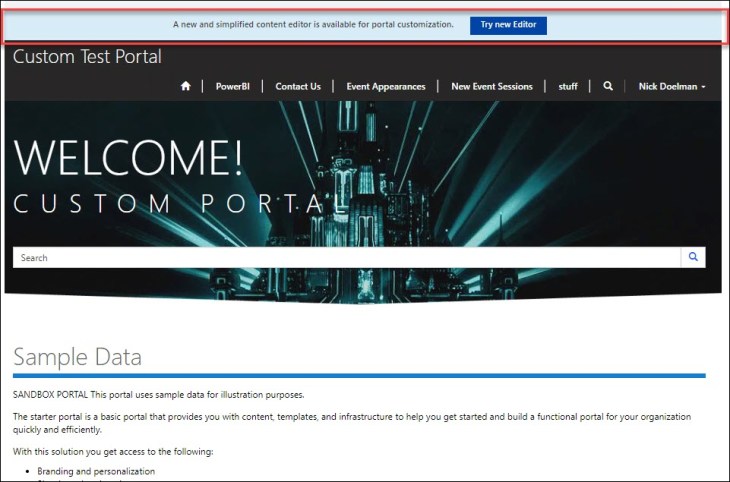Screen dimensions: 730x482
Task: Click the Sample Data section heading
Action: 77,357
